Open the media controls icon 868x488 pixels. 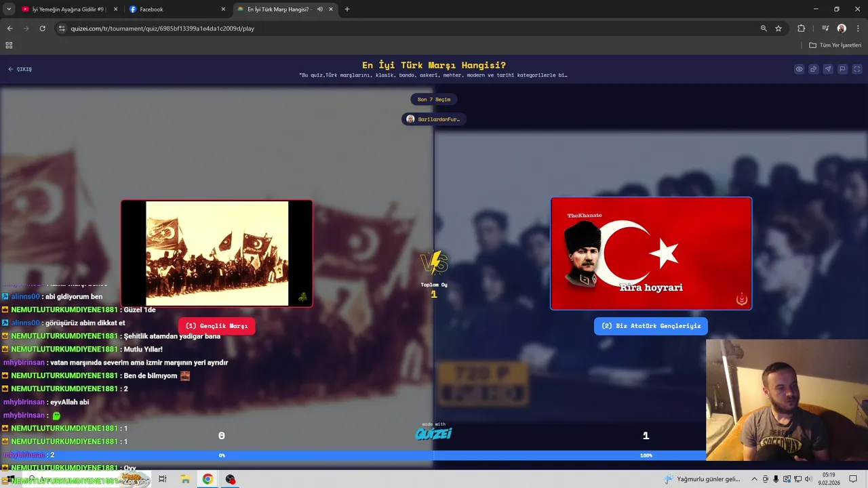pyautogui.click(x=825, y=28)
